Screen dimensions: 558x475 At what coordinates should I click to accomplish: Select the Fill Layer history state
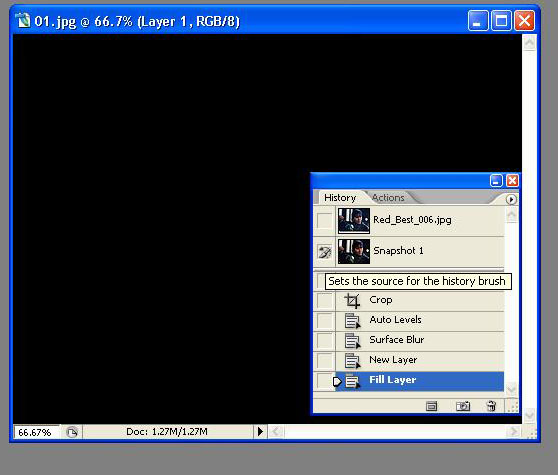[x=420, y=381]
